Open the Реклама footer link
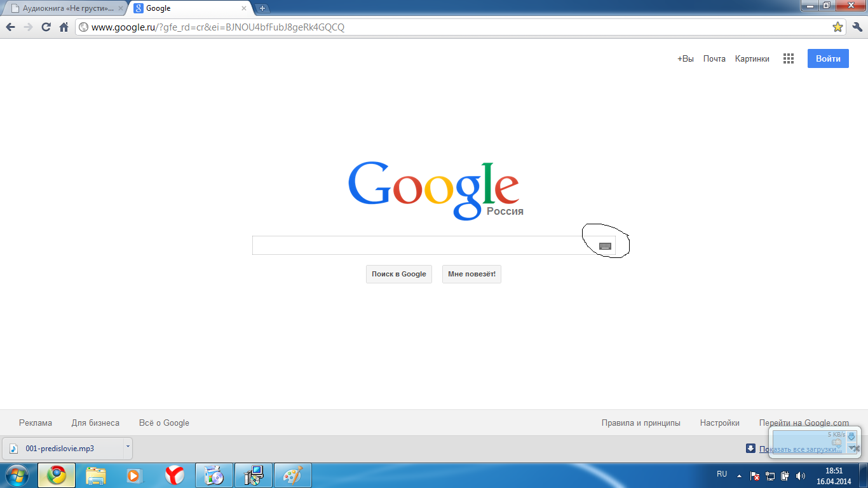This screenshot has height=488, width=868. pos(36,423)
